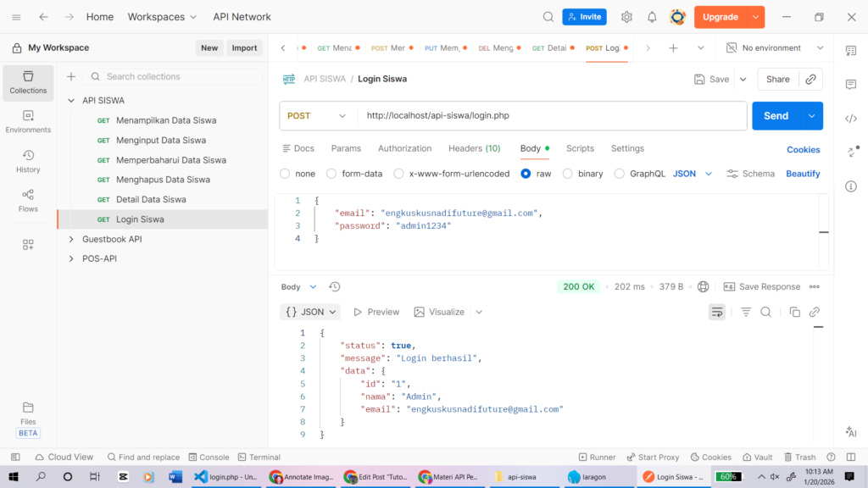Open Visual Studio Code from taskbar
This screenshot has width=868, height=488.
click(x=226, y=477)
